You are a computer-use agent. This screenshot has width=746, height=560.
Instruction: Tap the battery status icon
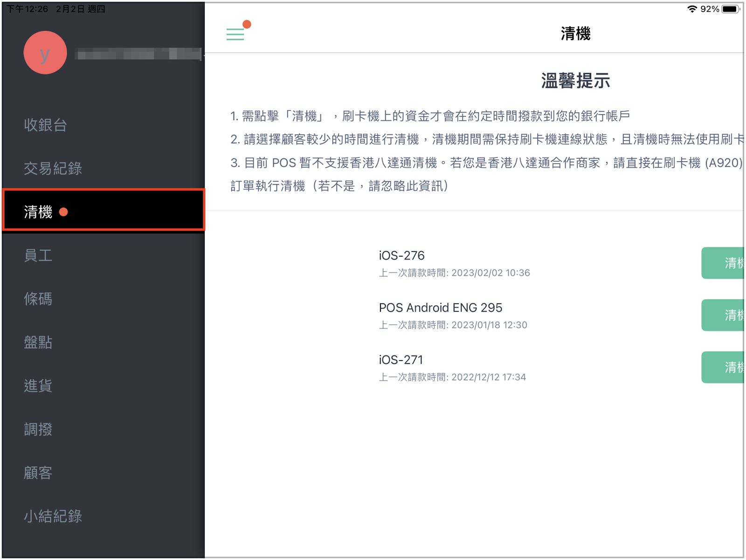click(x=731, y=9)
